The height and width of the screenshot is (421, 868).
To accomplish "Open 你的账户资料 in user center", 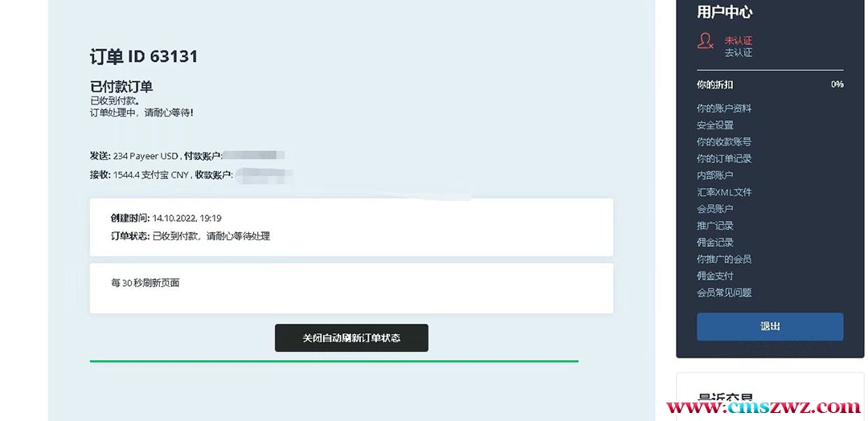I will pos(724,108).
